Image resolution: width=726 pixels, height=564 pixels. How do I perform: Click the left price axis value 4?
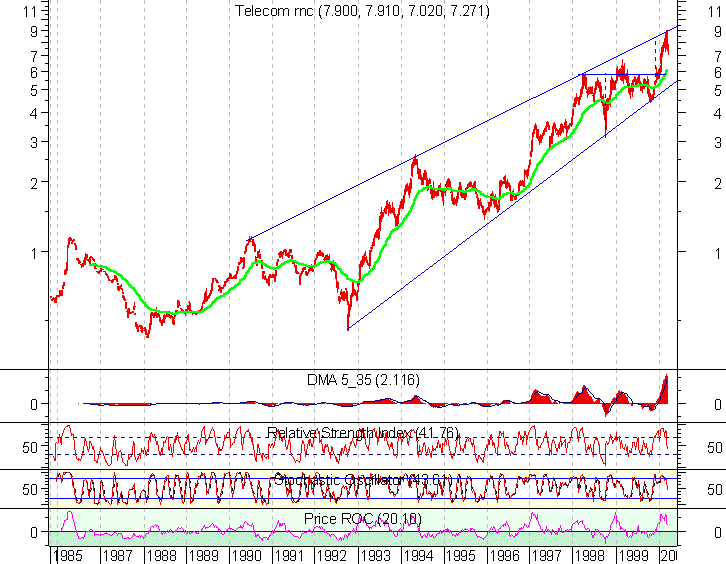[x=34, y=113]
